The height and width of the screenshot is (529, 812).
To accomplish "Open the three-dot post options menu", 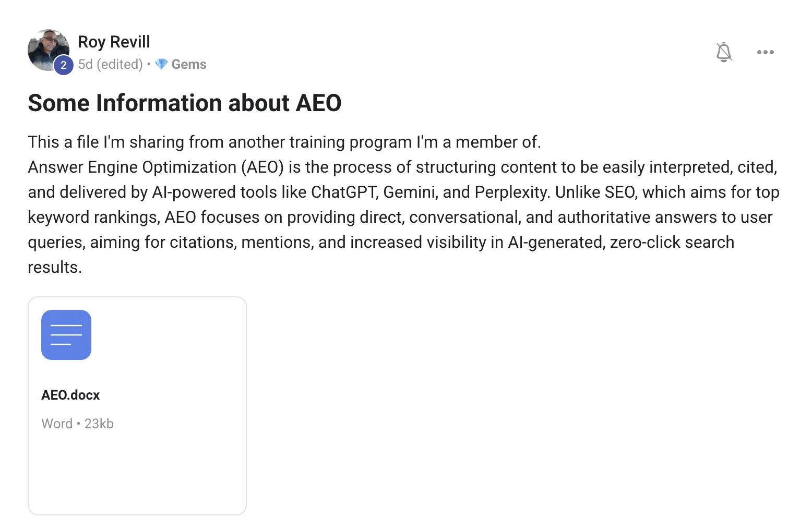I will click(765, 52).
